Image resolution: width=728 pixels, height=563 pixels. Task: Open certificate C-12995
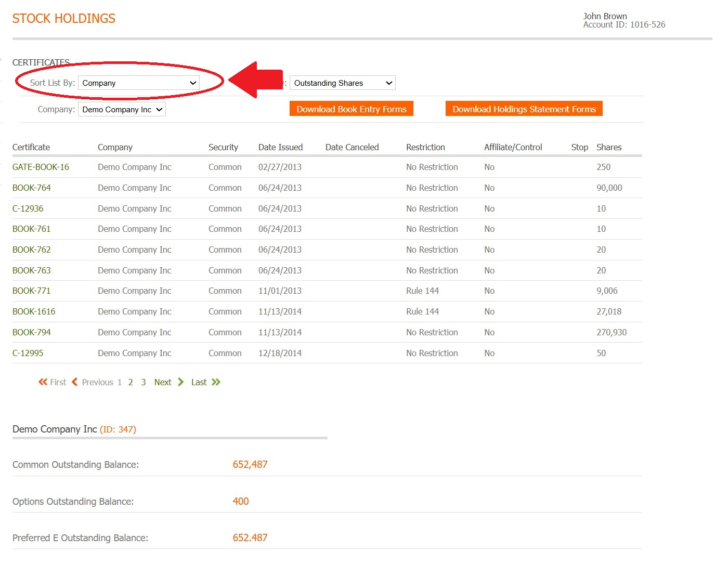click(x=28, y=353)
